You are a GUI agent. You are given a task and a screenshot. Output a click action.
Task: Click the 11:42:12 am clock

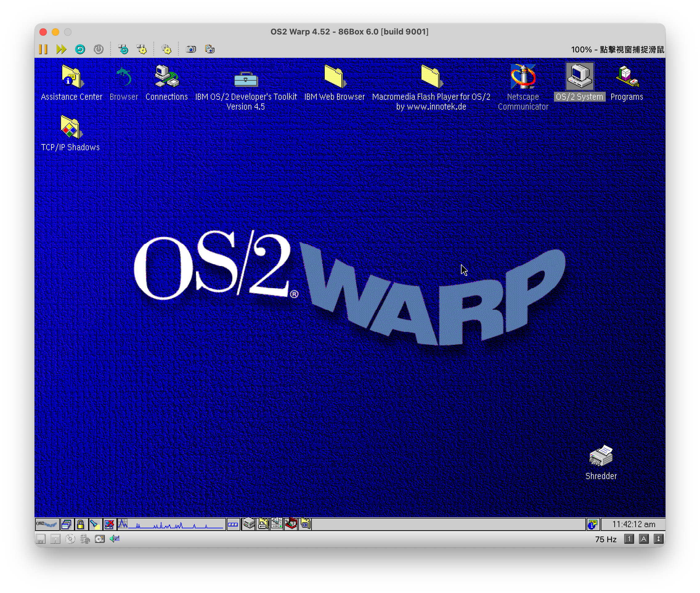(633, 524)
